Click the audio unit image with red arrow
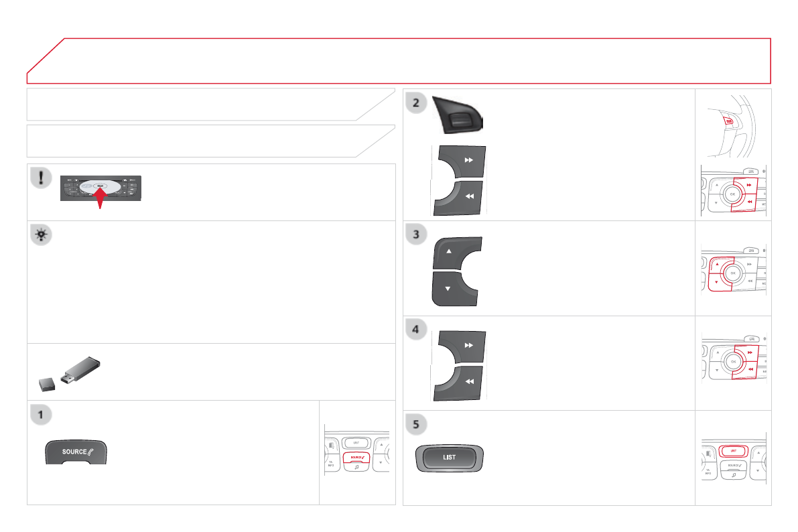This screenshot has width=798, height=532. tap(101, 189)
